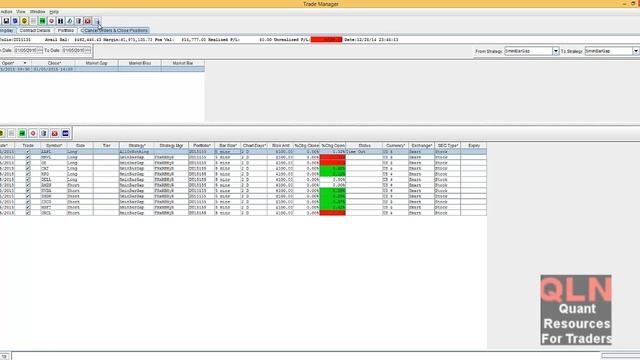Click the Market Bias column header
The height and width of the screenshot is (360, 640).
(x=140, y=63)
